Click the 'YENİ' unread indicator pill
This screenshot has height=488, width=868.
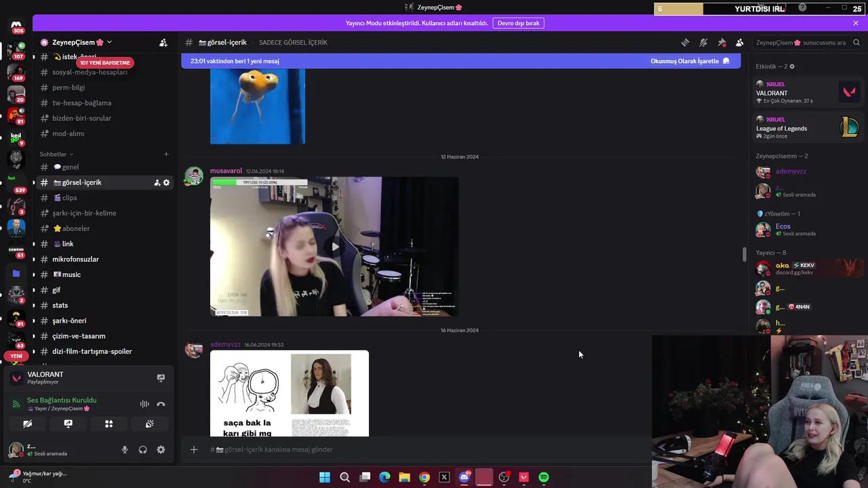tap(16, 356)
